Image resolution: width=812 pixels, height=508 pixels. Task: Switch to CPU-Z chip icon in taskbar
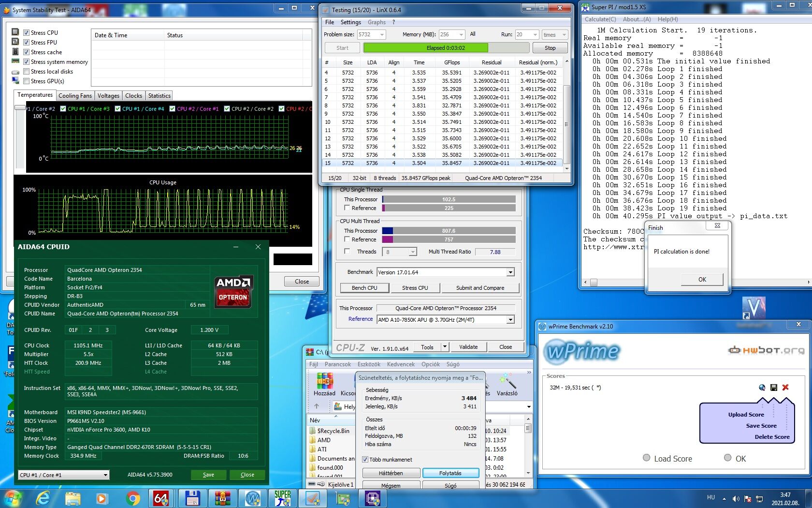click(x=373, y=498)
